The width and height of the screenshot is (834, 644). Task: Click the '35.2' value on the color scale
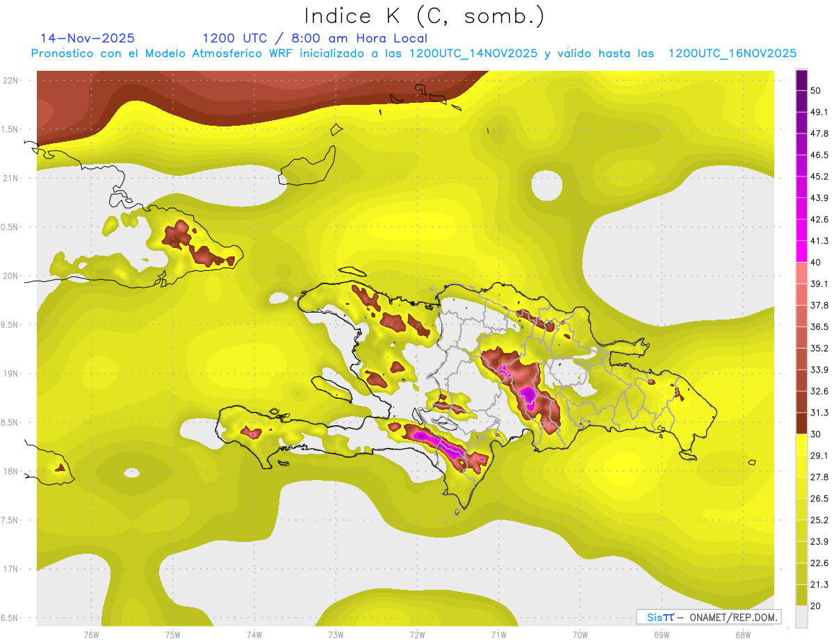click(819, 349)
